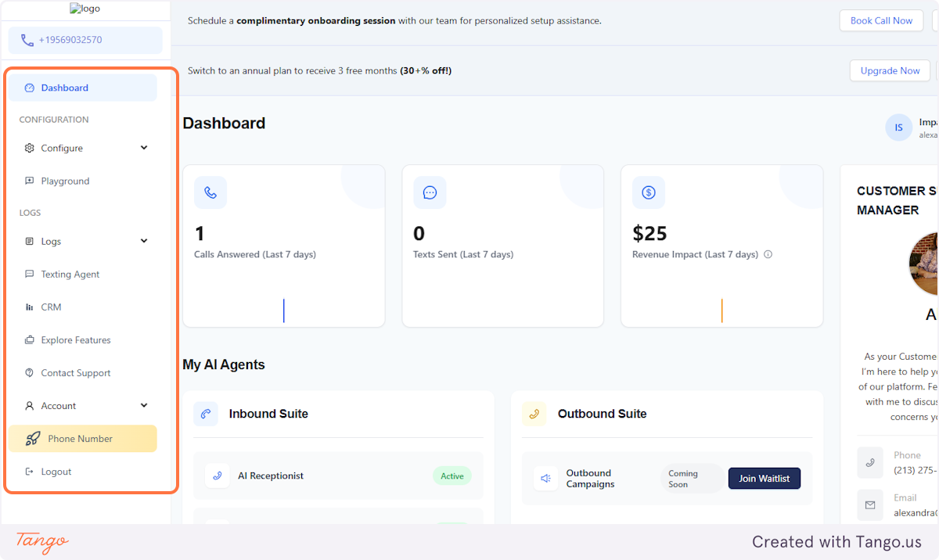
Task: Click the Revenue Impact dollar icon
Action: [x=648, y=192]
